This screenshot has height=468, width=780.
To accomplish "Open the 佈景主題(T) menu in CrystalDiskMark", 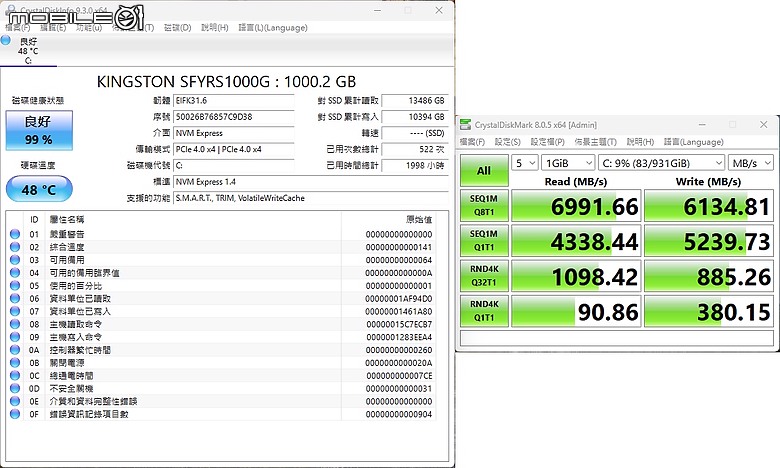I will pyautogui.click(x=595, y=142).
